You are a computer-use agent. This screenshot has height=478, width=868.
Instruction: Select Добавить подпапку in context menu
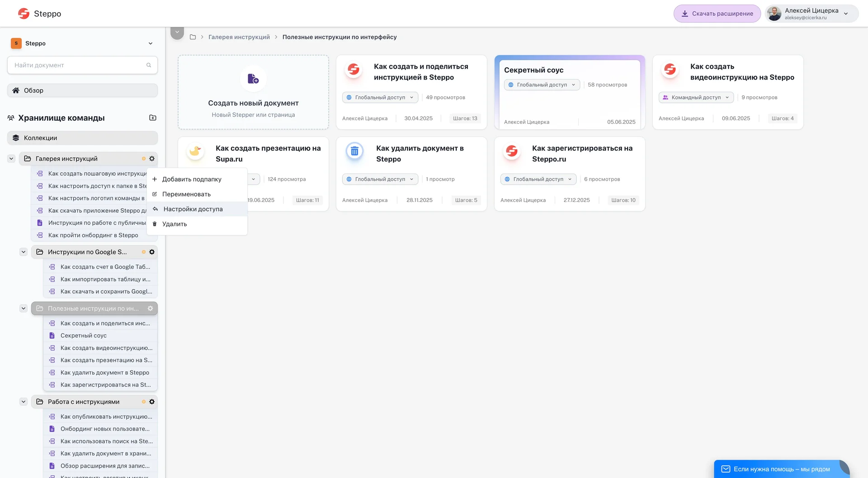pos(192,179)
